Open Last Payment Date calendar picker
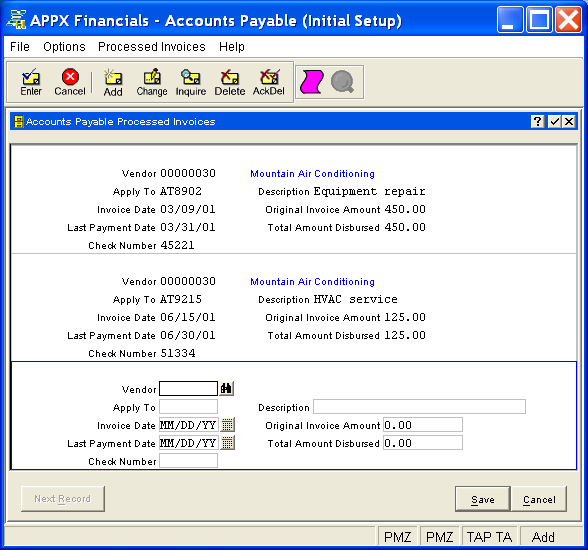 point(228,442)
